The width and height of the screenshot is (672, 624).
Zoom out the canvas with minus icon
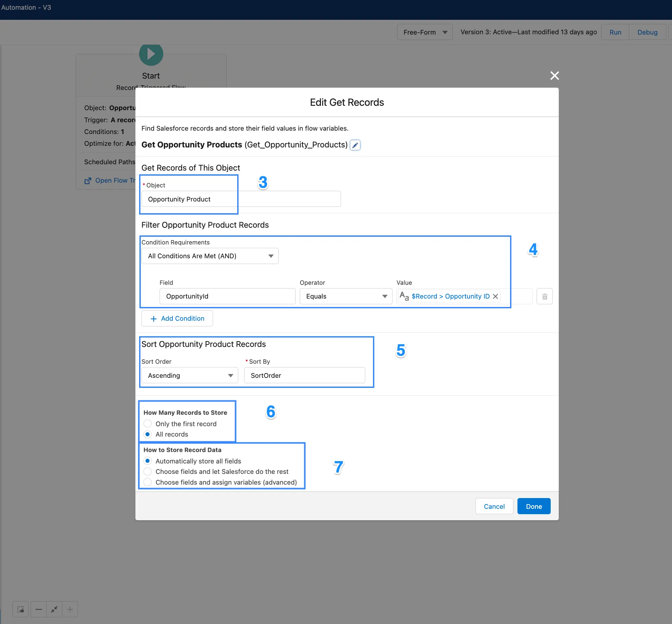click(39, 610)
